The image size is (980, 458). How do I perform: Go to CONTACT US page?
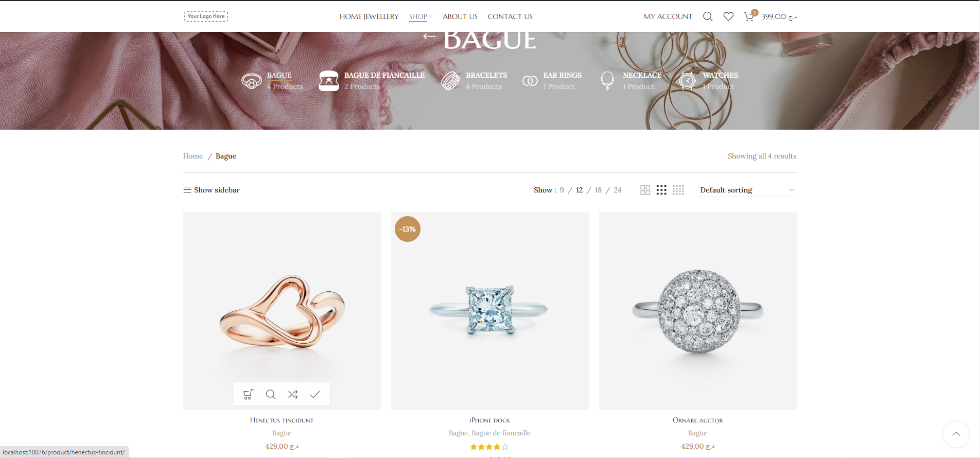click(x=510, y=16)
